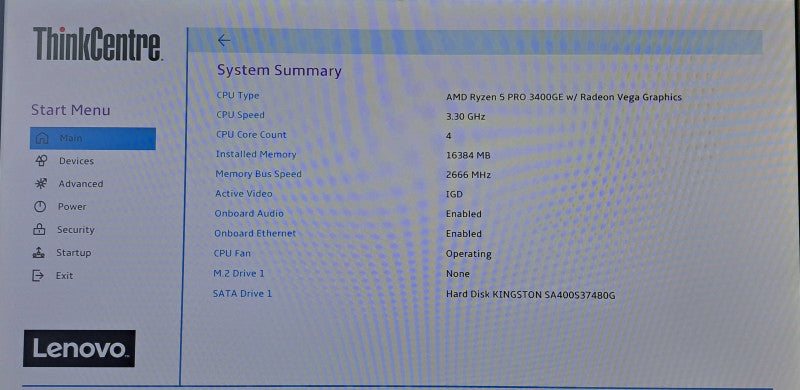
Task: Click the Main home icon
Action: [42, 138]
